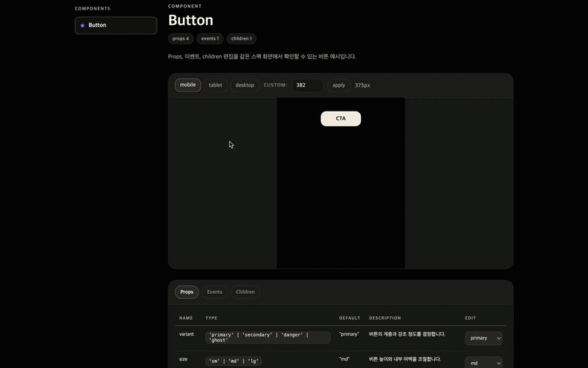Screen dimensions: 588x368
Task: Switch preview to desktop viewport
Action: point(245,85)
